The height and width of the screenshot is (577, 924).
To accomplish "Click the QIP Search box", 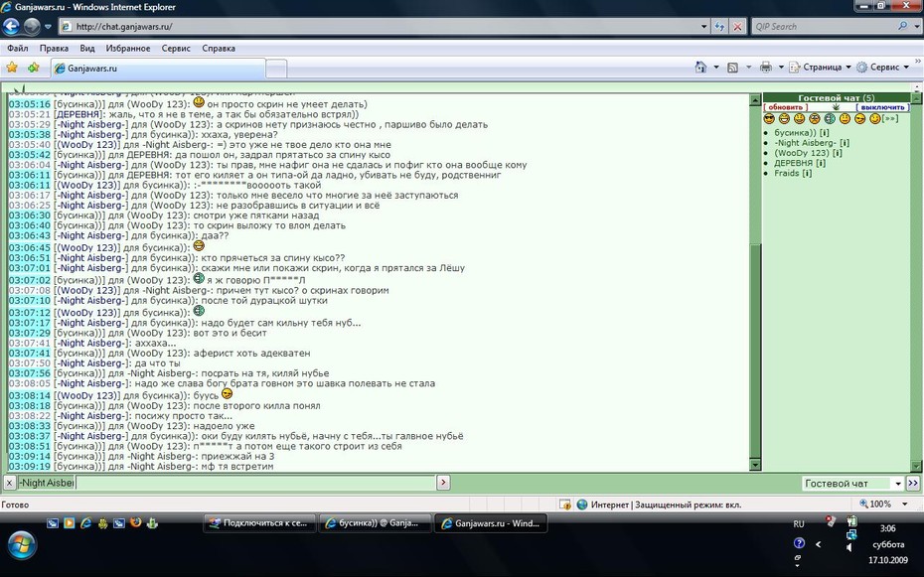I will [x=825, y=27].
